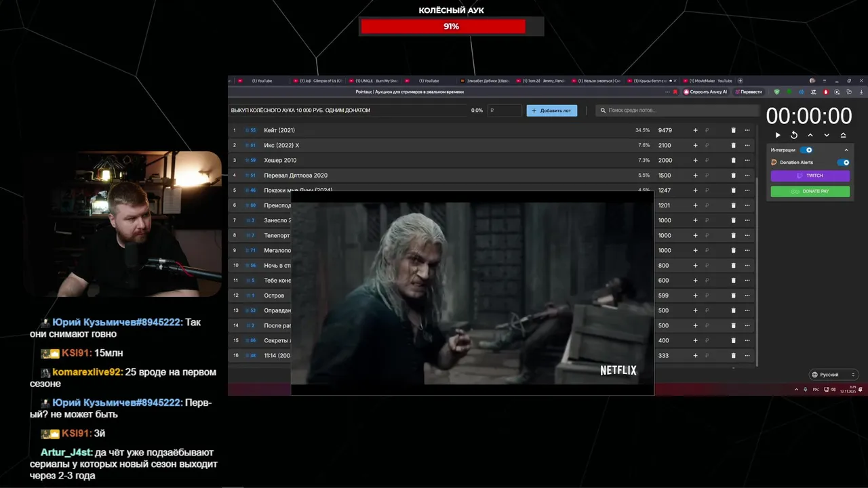Click the Netflix Witcher video overlay
Image resolution: width=868 pixels, height=488 pixels.
click(x=472, y=293)
